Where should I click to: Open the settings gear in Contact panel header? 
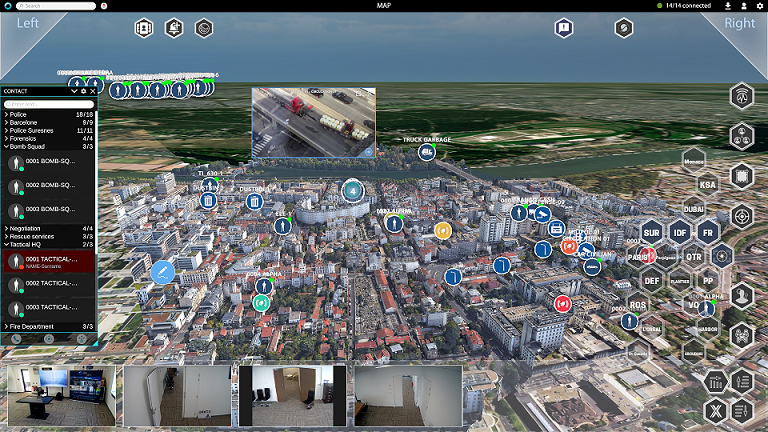click(84, 91)
